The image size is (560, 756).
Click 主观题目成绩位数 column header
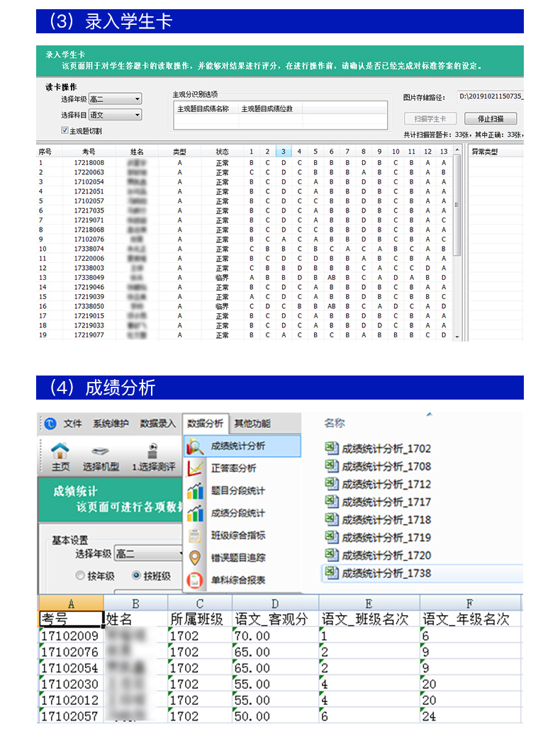(x=269, y=109)
